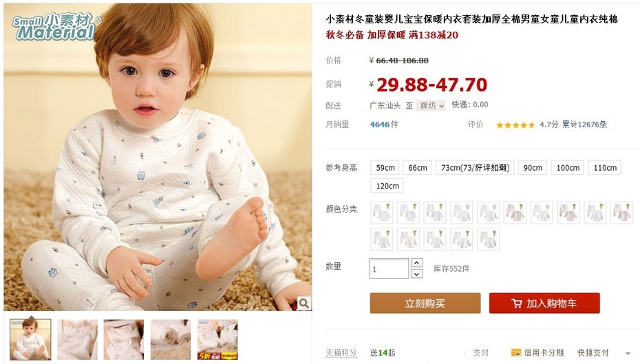Open the 廊坊 delivery city dropdown
The height and width of the screenshot is (364, 640).
(431, 106)
